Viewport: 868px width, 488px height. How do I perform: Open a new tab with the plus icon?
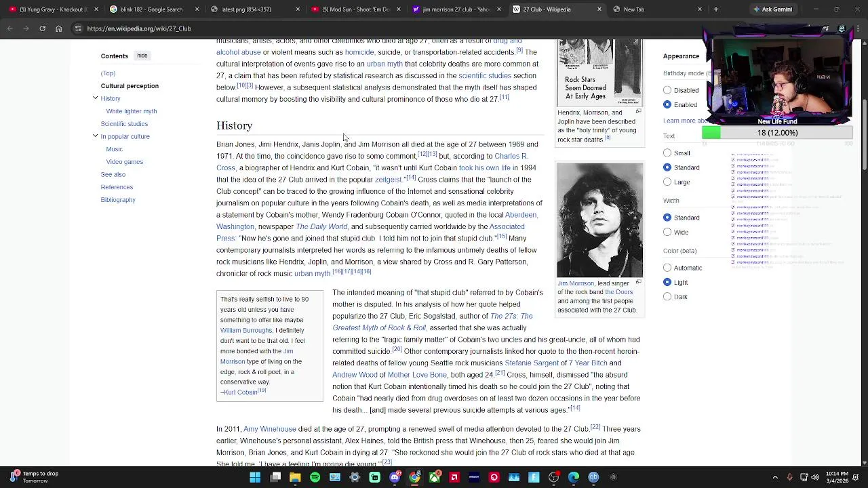tap(715, 9)
